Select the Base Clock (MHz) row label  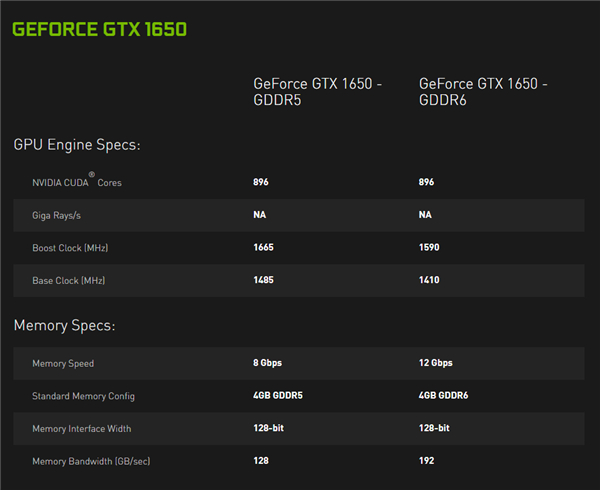(x=68, y=280)
